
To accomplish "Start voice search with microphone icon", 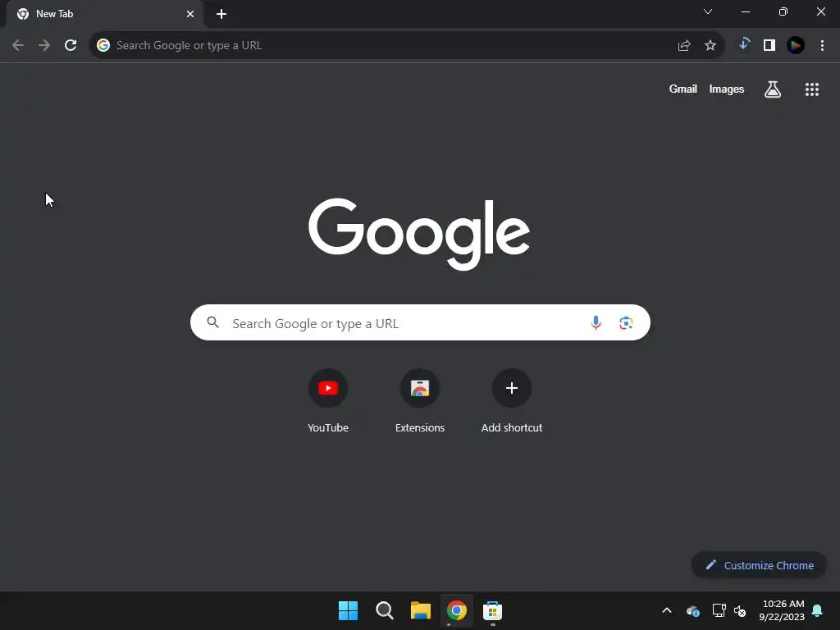I will point(596,323).
